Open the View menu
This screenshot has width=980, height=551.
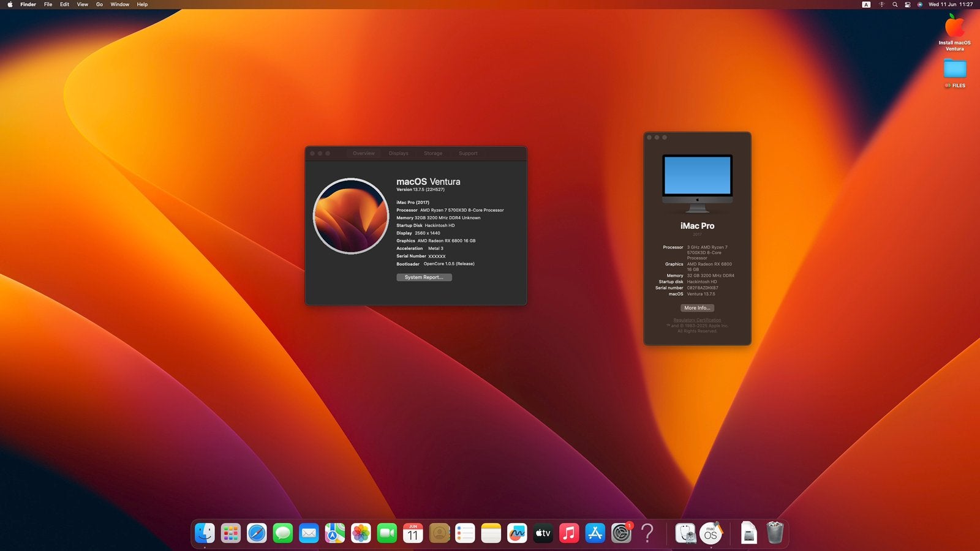[82, 4]
